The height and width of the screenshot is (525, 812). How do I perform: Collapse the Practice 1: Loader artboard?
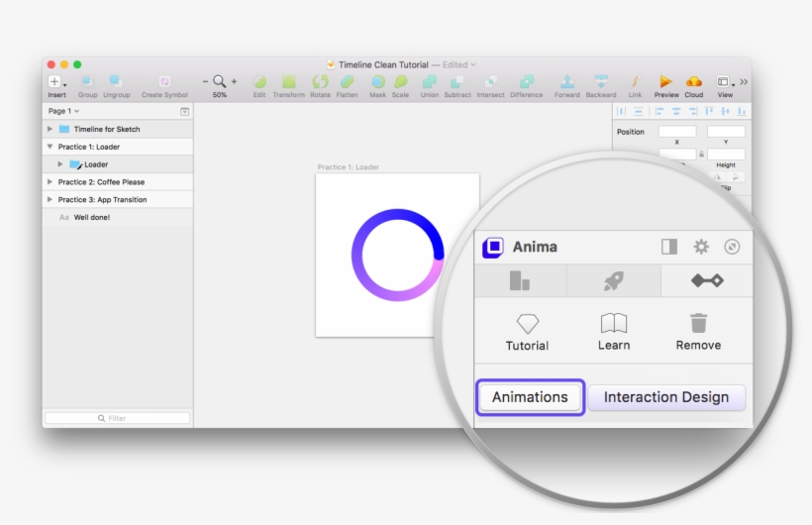click(x=50, y=147)
